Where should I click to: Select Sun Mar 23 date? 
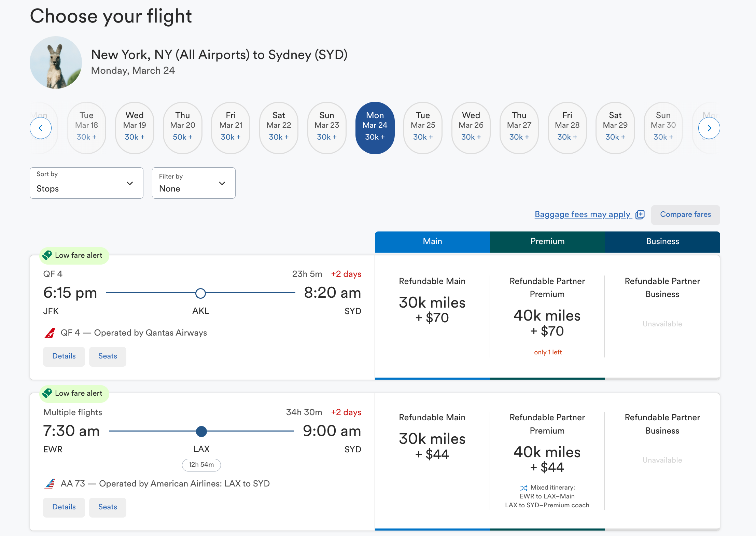coord(327,128)
